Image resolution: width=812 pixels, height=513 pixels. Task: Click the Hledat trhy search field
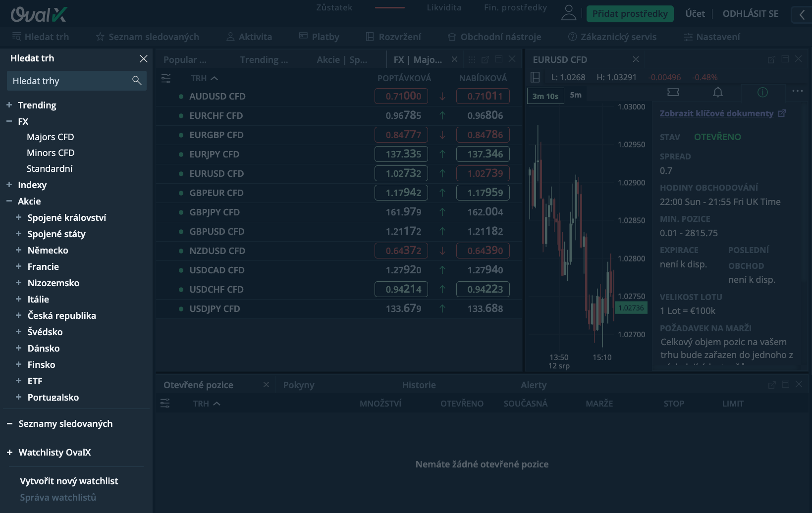click(x=69, y=81)
